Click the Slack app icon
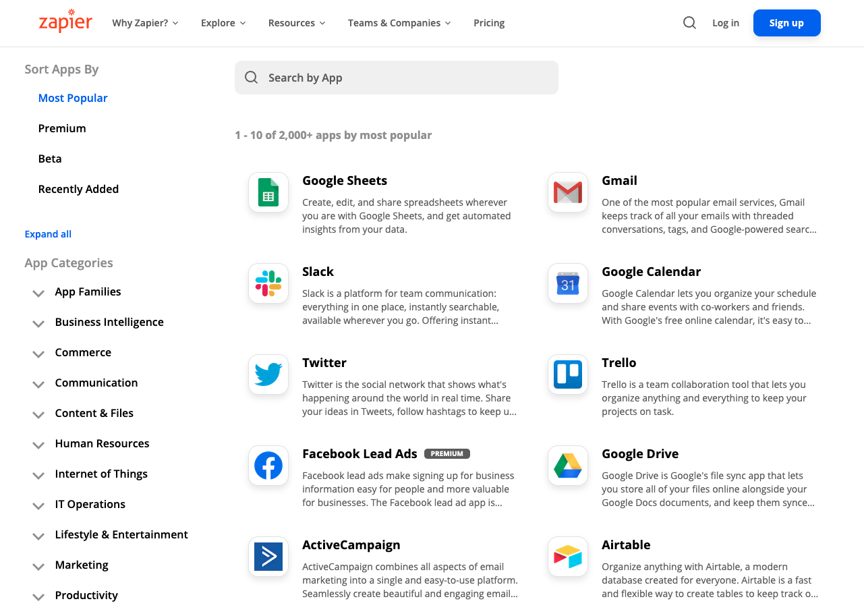Screen dimensions: 864x616 point(268,283)
